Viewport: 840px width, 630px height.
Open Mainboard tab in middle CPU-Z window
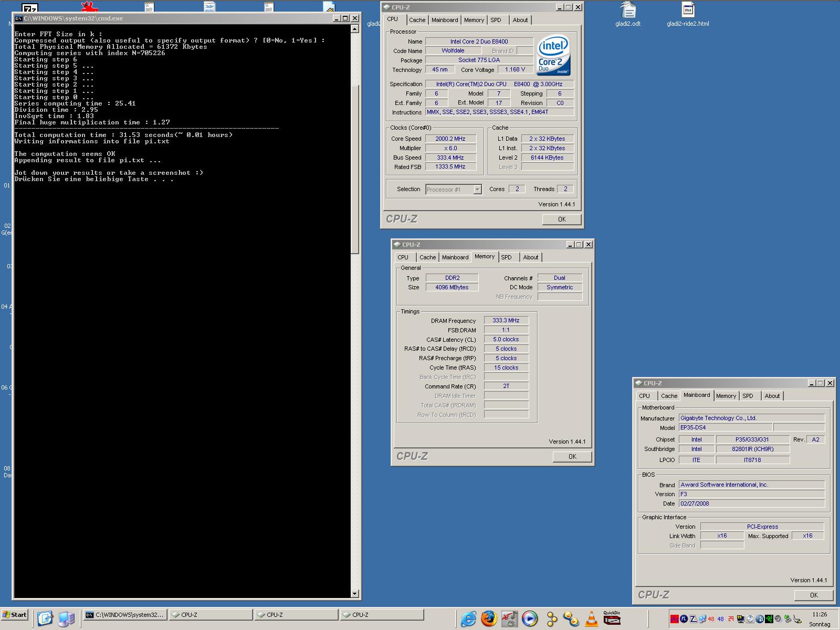point(455,257)
